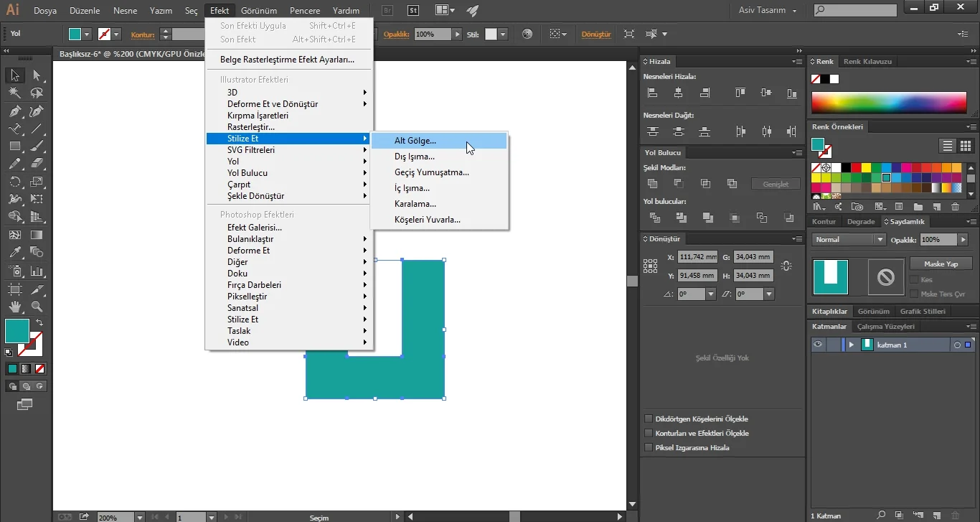Viewport: 980px width, 522px height.
Task: Click vertical align bottom icon
Action: coord(791,93)
